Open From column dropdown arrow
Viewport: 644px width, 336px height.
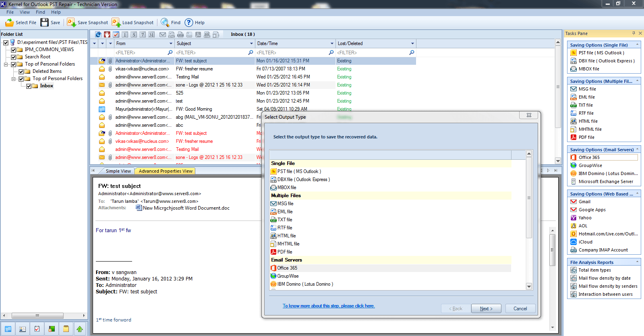tap(171, 43)
